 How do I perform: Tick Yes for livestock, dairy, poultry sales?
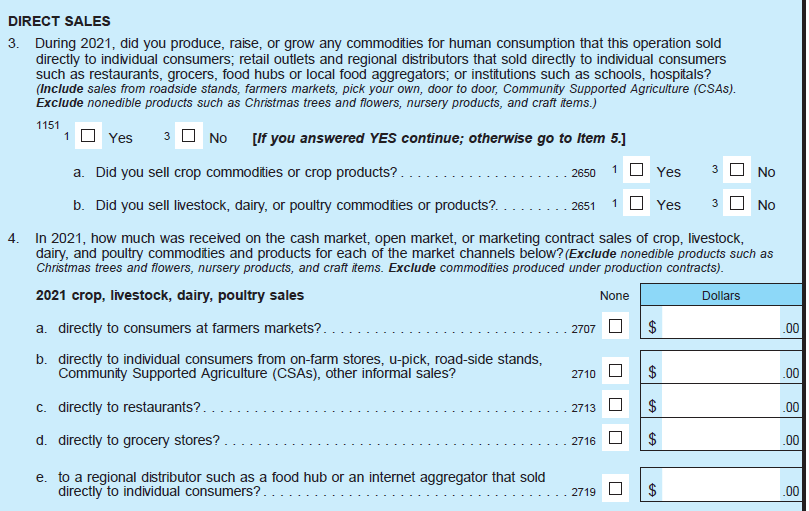tap(636, 204)
